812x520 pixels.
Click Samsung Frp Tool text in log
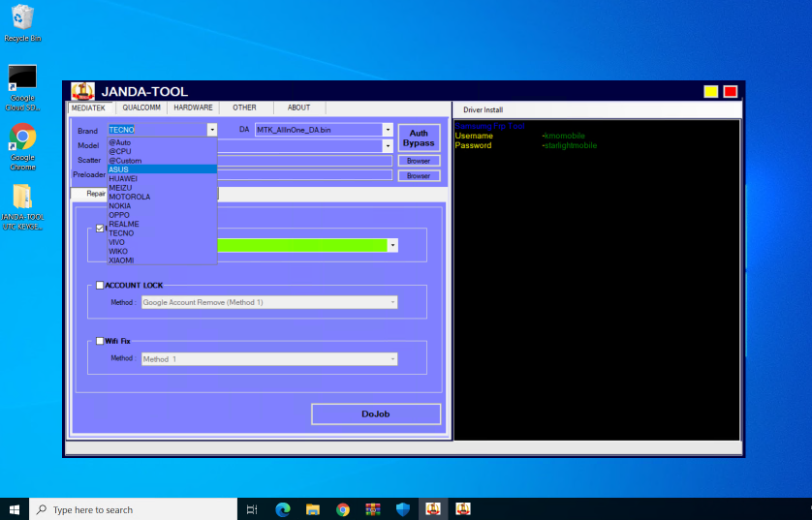(x=489, y=126)
